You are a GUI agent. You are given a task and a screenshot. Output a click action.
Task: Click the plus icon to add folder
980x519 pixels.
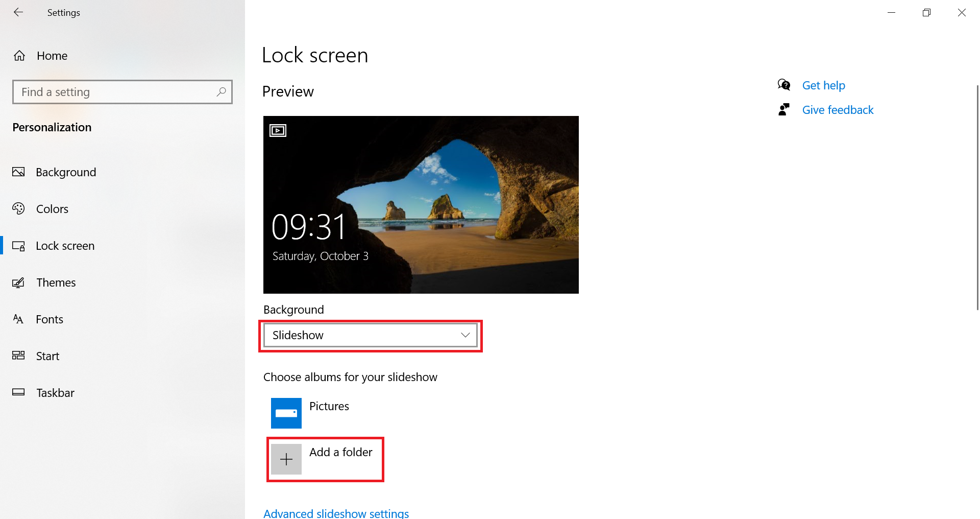pos(286,459)
